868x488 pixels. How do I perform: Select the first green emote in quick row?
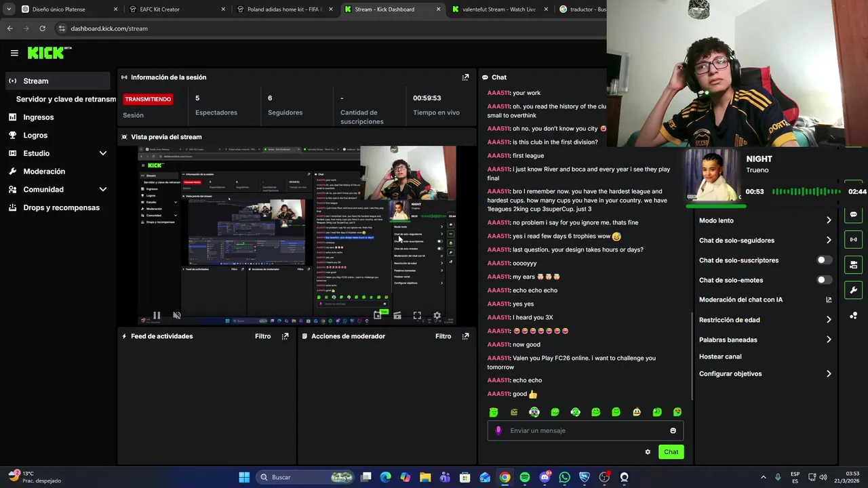494,412
